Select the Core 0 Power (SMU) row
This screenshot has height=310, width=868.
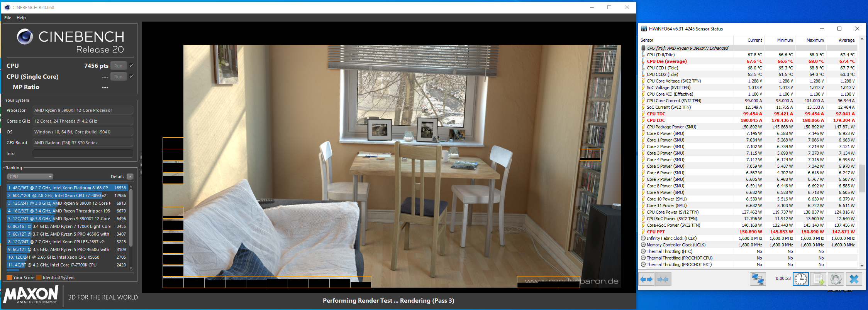point(748,133)
